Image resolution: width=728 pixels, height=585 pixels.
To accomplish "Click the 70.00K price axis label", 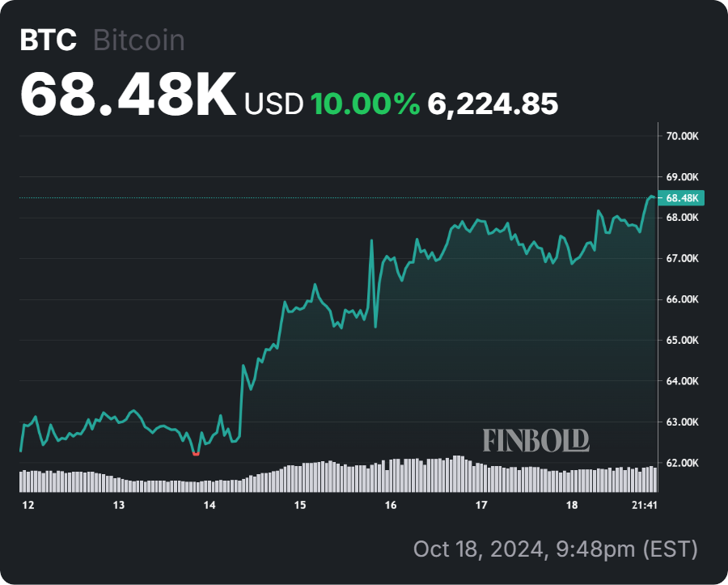I will coord(682,136).
